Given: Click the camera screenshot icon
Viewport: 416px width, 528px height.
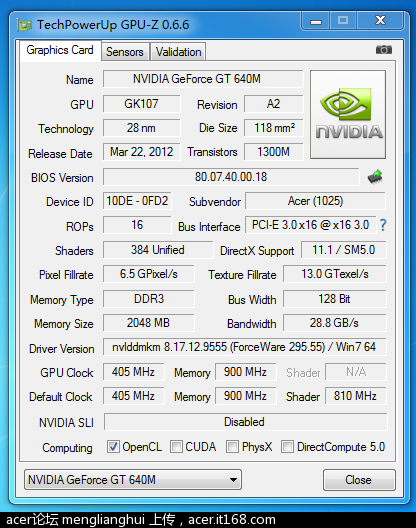Looking at the screenshot, I should (384, 50).
